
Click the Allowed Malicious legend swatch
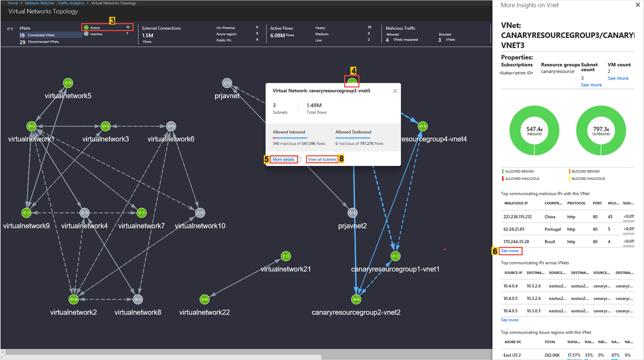point(503,179)
